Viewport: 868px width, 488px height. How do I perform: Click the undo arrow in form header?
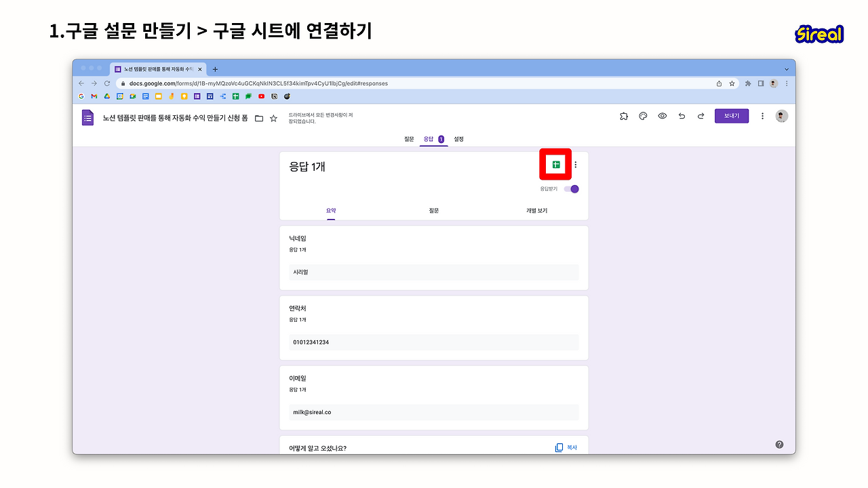tap(682, 116)
